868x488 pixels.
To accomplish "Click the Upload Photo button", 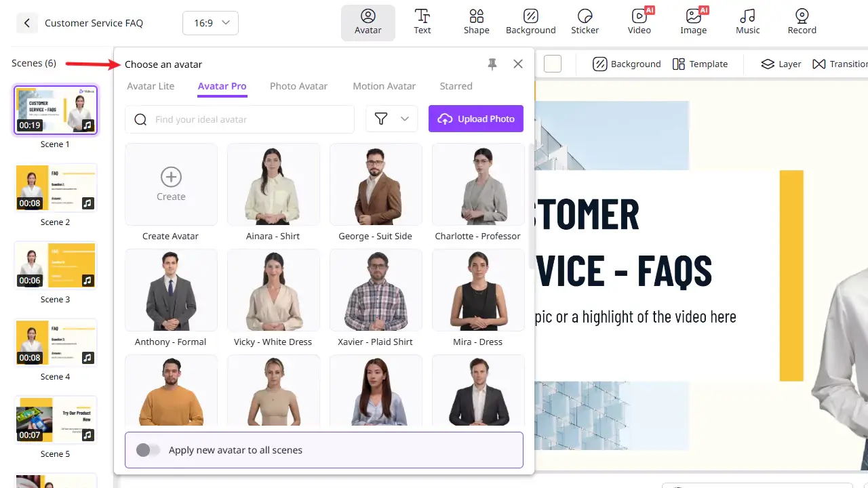I will 476,119.
